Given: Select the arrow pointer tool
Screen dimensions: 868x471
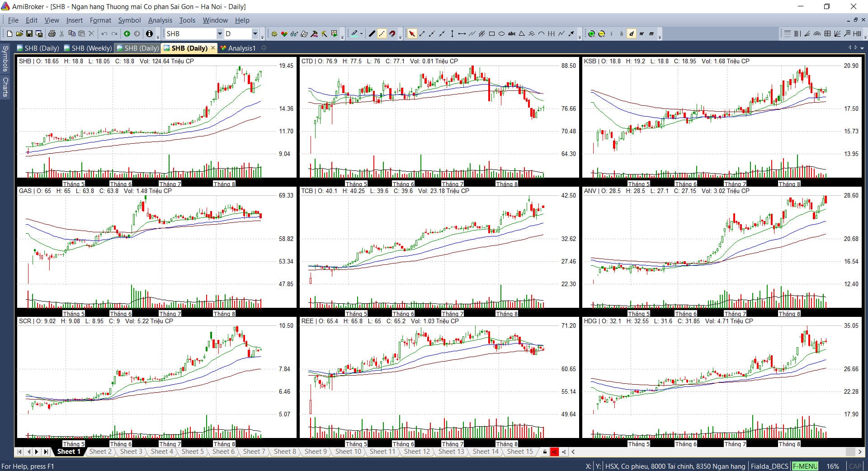Looking at the screenshot, I should (x=412, y=34).
